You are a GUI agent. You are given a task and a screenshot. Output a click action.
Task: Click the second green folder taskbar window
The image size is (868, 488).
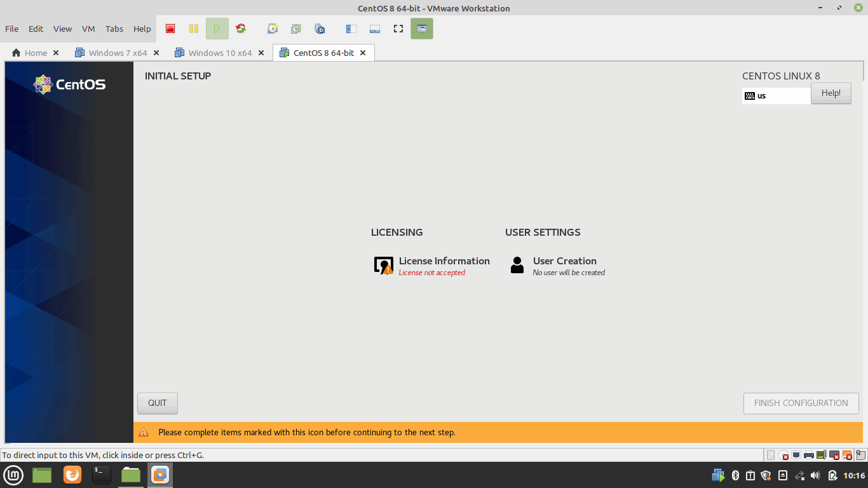pyautogui.click(x=131, y=475)
